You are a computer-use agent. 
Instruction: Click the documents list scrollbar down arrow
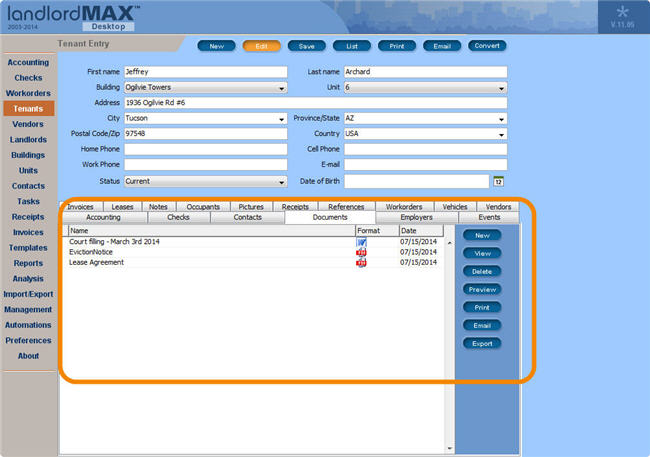pos(449,449)
